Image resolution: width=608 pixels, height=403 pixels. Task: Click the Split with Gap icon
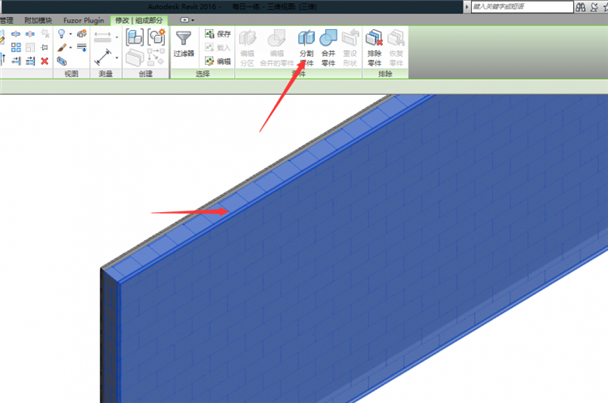pos(30,34)
